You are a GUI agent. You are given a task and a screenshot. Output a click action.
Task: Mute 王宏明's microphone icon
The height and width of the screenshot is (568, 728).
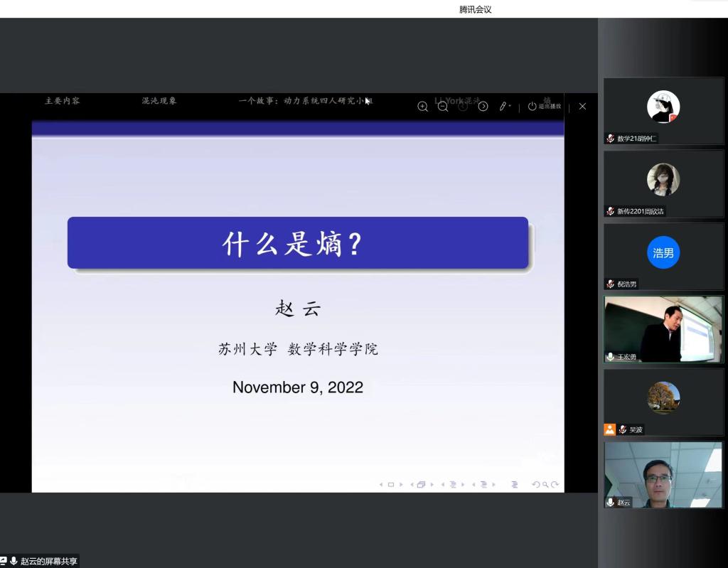[610, 357]
